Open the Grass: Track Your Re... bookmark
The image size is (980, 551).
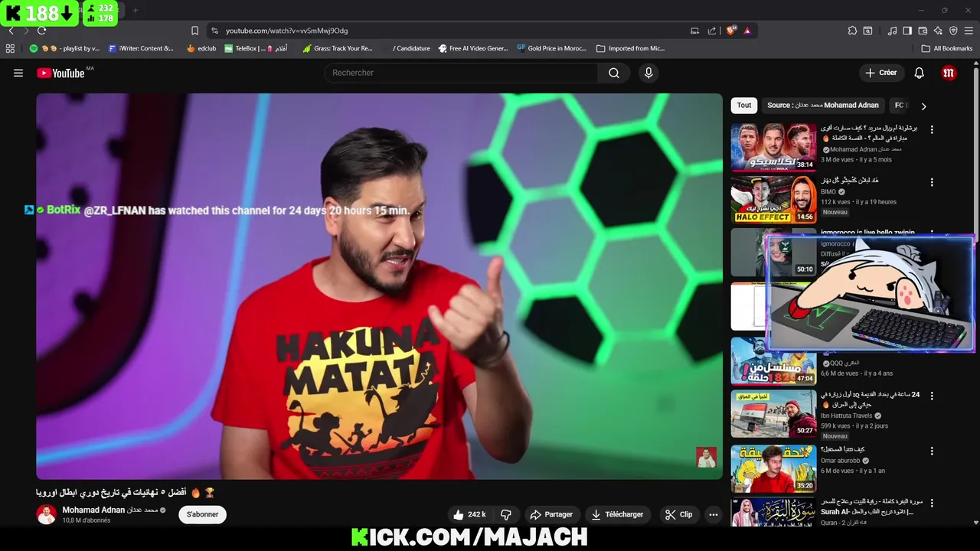pos(338,48)
